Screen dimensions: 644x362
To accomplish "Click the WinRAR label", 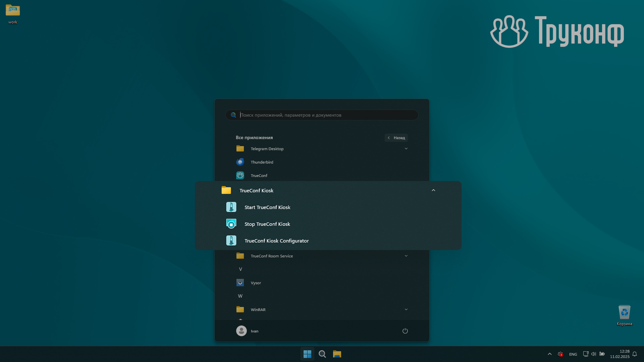I will (258, 310).
